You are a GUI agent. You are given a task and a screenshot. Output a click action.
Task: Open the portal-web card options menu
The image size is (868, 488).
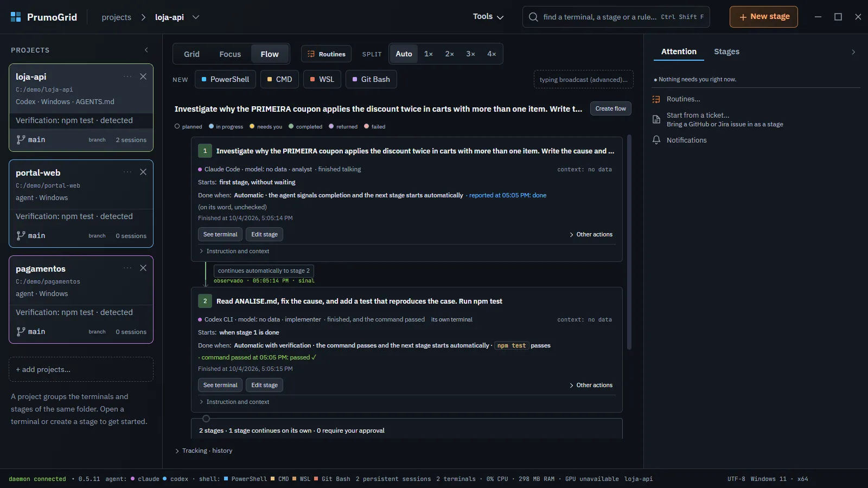[x=127, y=172]
